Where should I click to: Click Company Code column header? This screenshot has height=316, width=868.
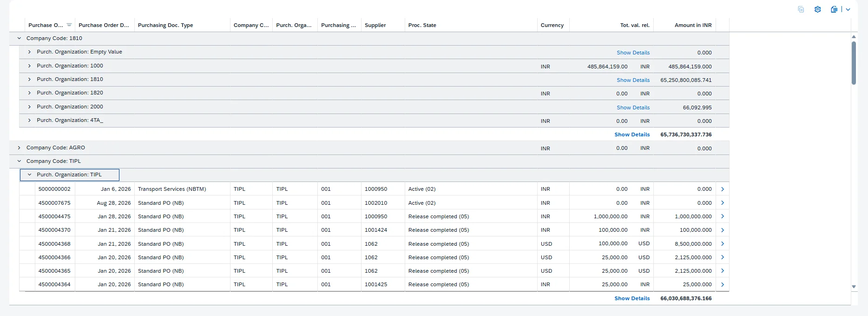coord(251,25)
